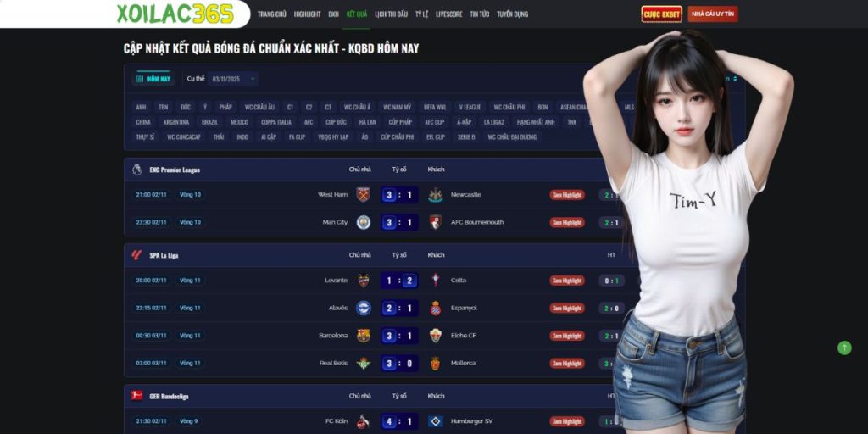
Task: Click the green scroll-to-top arrow button
Action: pyautogui.click(x=844, y=348)
